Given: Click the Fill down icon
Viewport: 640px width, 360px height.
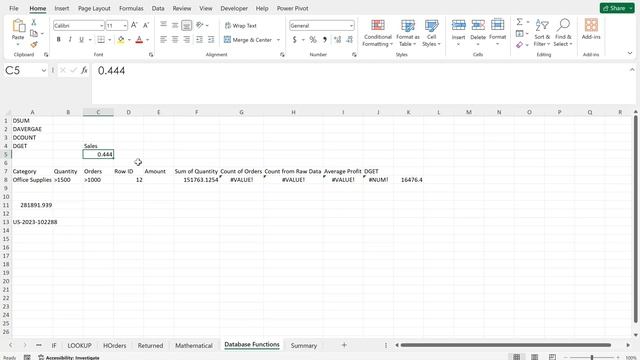Looking at the screenshot, I should (x=519, y=33).
